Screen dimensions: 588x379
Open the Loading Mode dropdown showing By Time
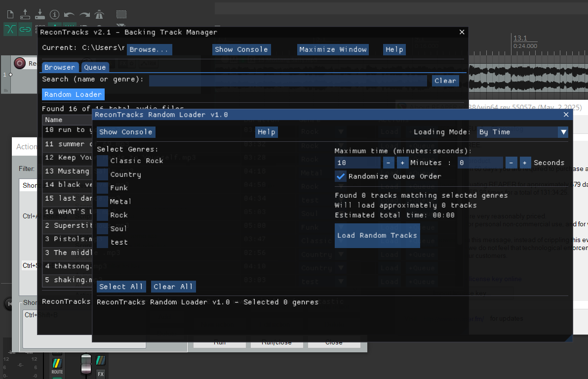[522, 132]
